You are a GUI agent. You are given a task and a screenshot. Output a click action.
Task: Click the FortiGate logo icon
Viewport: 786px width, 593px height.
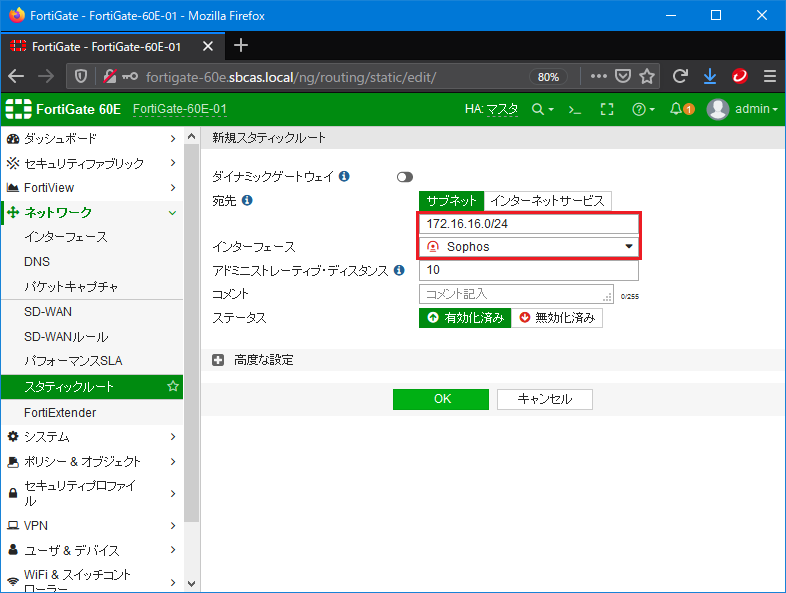[18, 109]
